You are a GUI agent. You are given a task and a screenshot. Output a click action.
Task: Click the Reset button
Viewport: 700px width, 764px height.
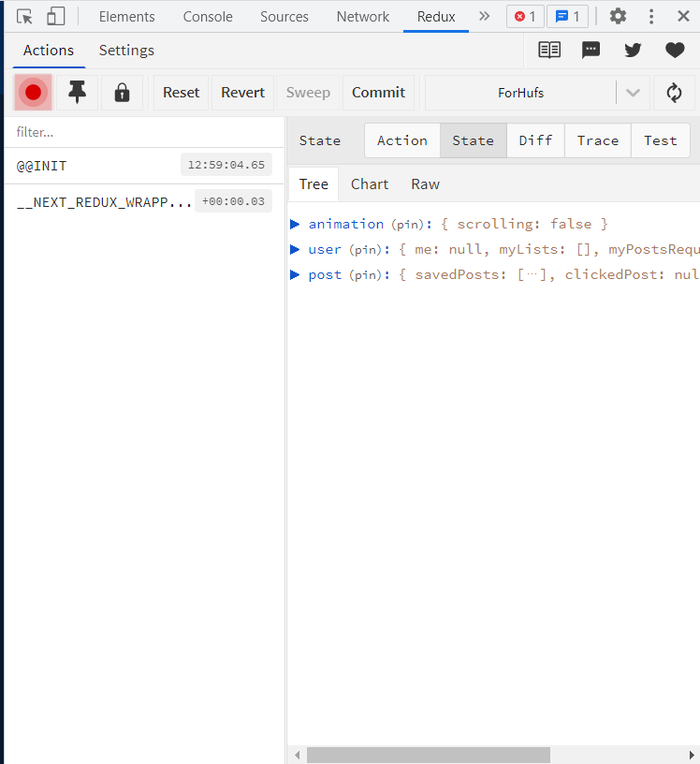(x=182, y=93)
